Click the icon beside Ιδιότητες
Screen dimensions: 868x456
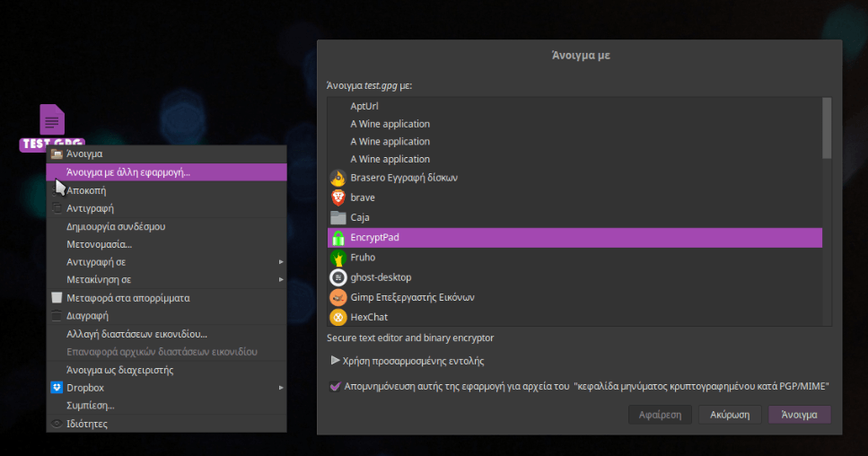(57, 424)
